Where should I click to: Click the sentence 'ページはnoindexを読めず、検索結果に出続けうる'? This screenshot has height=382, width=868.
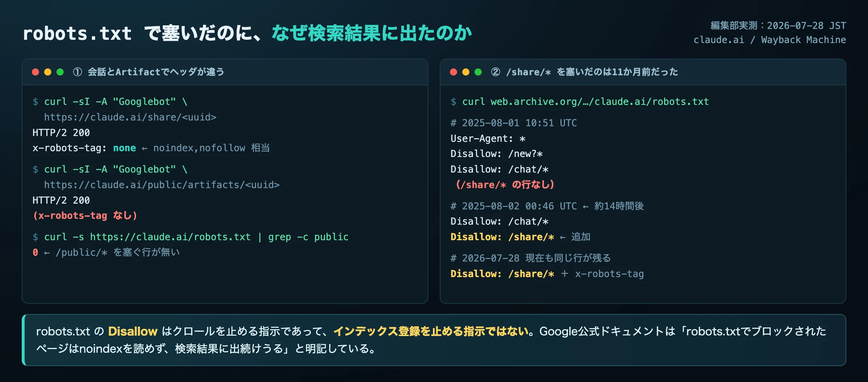click(159, 349)
